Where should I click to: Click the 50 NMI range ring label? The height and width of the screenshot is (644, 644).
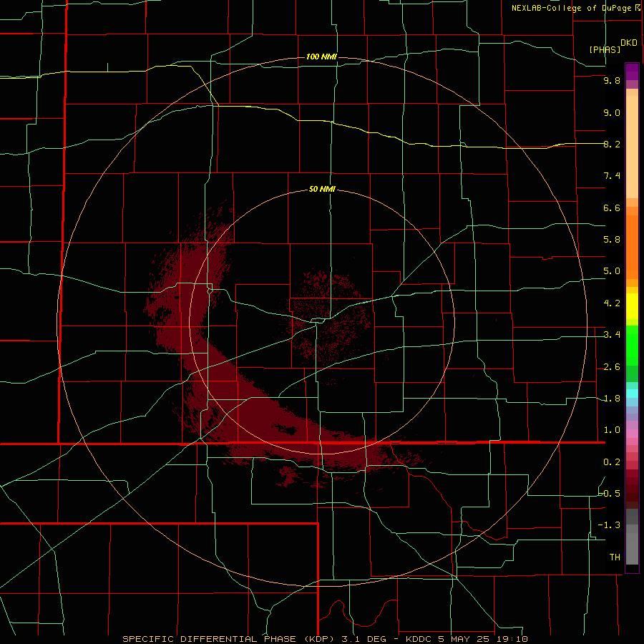click(x=323, y=190)
